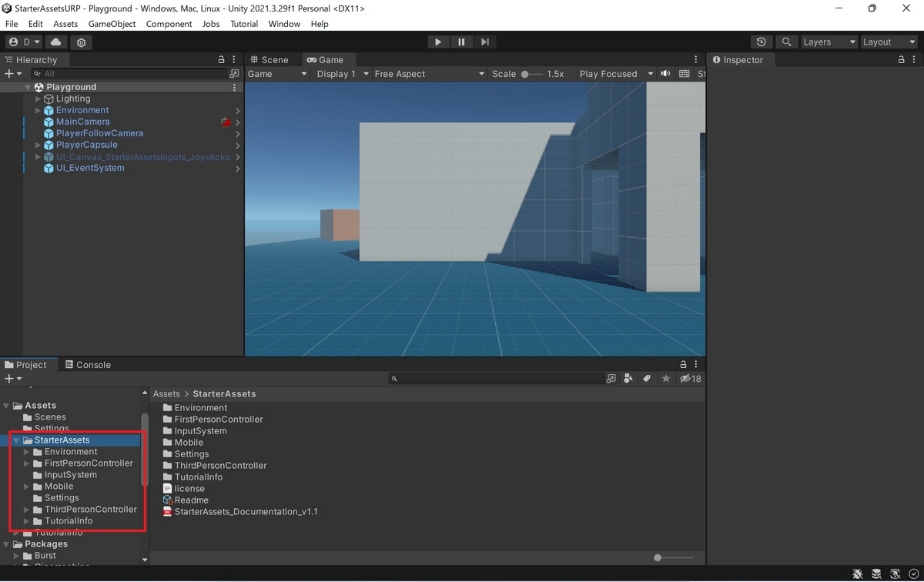Expand the Lighting object

click(38, 99)
